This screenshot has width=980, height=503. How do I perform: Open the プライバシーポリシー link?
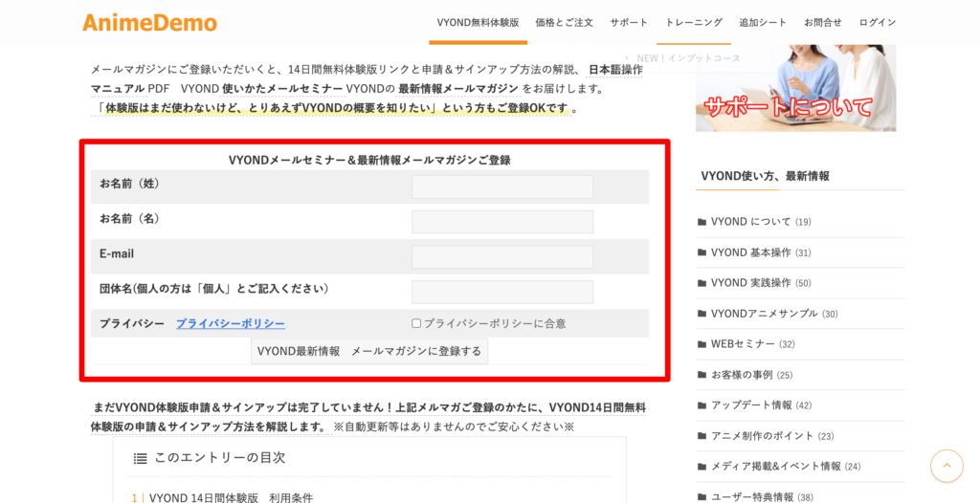(x=231, y=323)
